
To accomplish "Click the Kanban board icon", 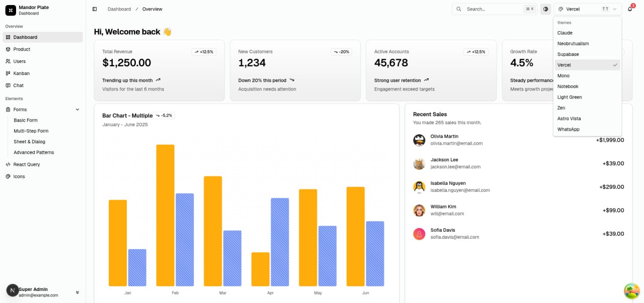I will (8, 73).
